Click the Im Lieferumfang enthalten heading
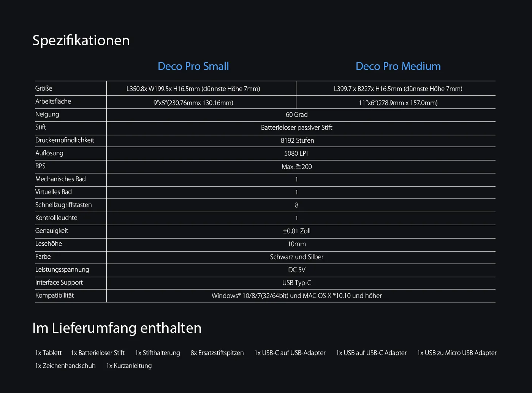 tap(117, 328)
